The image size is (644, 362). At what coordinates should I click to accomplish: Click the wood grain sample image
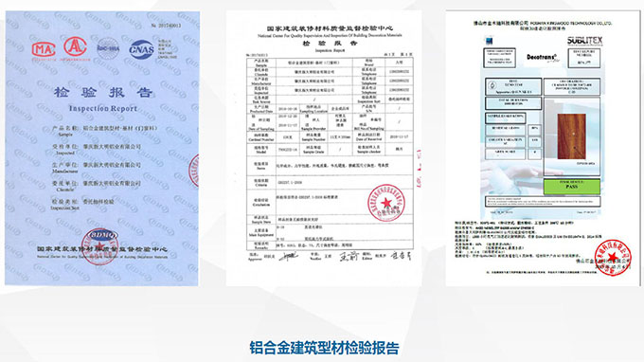571,136
